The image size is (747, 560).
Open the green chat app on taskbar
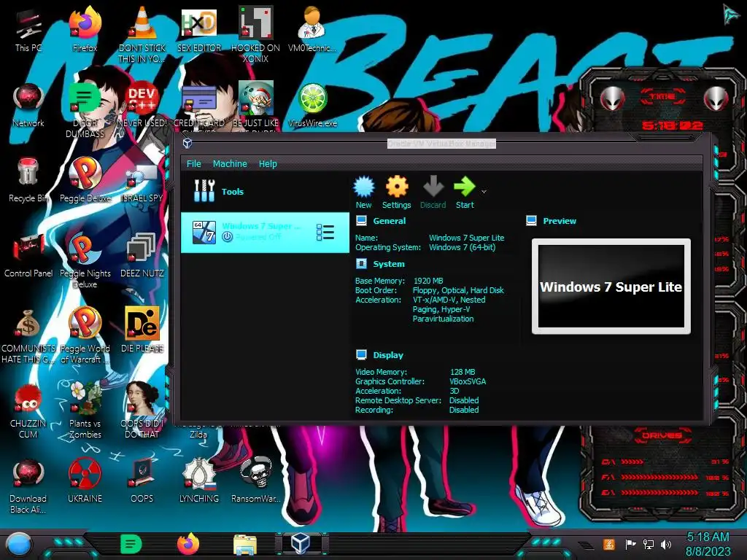[x=131, y=544]
